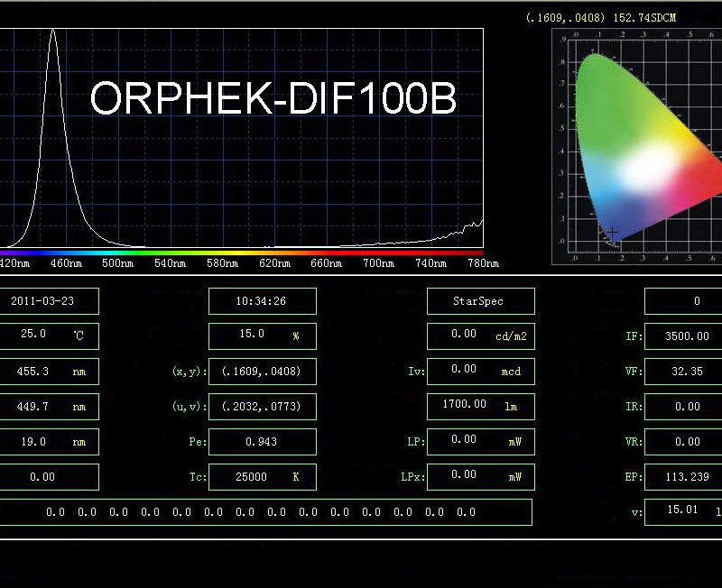Click the 19.0 nm bandwidth field
Image resolution: width=722 pixels, height=588 pixels.
[50, 442]
